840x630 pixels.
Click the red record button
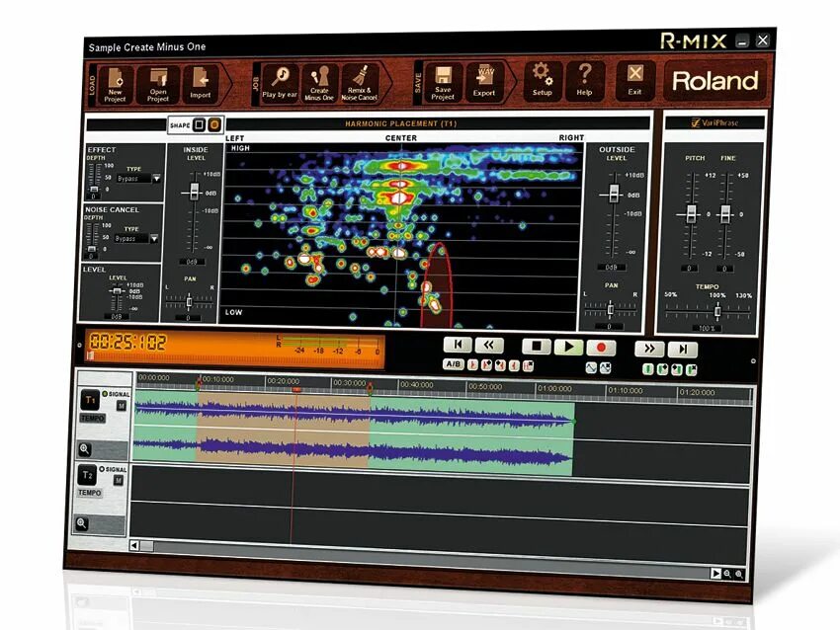(x=601, y=348)
